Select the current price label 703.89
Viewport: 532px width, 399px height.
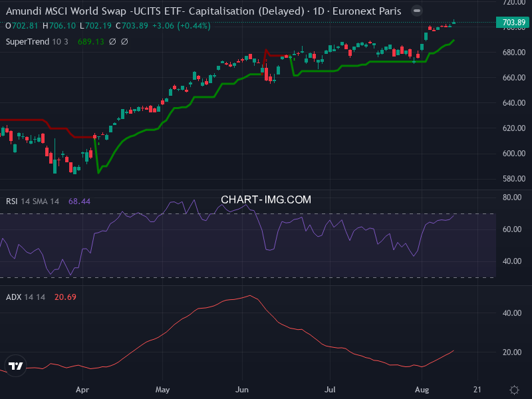point(513,23)
